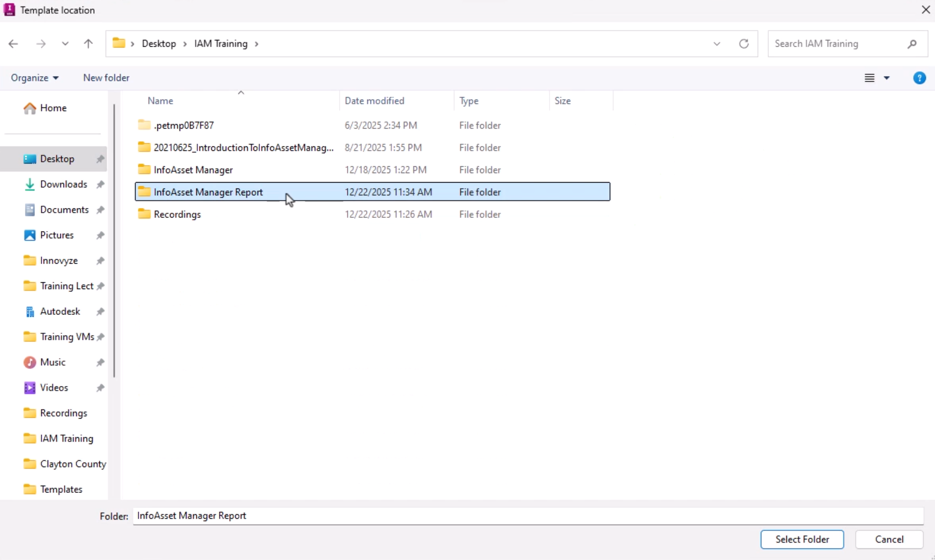Click the forward navigation arrow
935x560 pixels.
click(x=40, y=43)
